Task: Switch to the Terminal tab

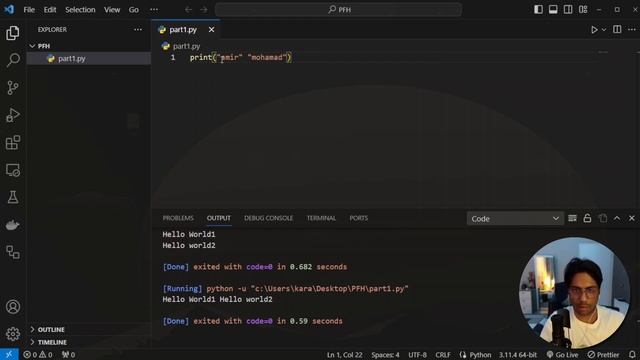Action: pyautogui.click(x=321, y=218)
